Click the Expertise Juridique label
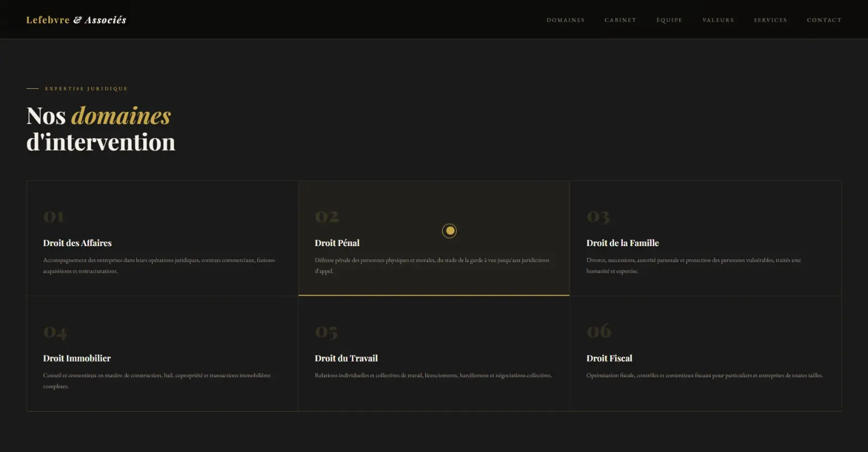 (x=86, y=88)
